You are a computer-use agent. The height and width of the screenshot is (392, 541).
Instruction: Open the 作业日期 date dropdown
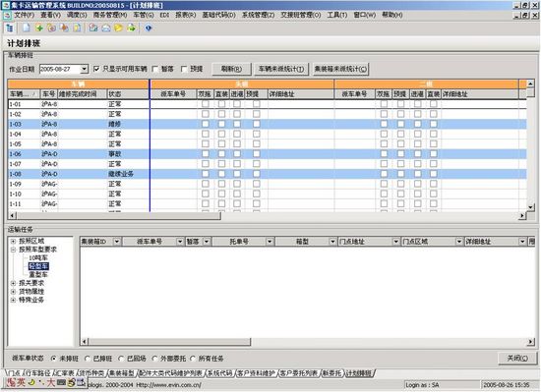84,69
